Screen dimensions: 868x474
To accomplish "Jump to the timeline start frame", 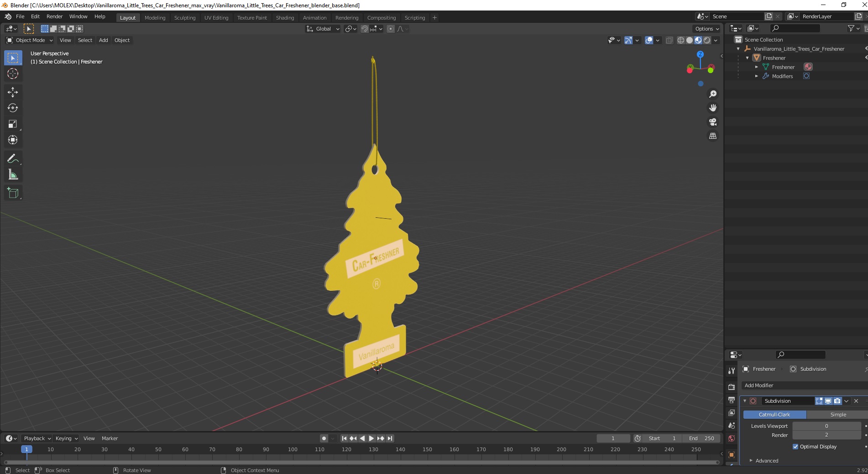I will (x=345, y=438).
